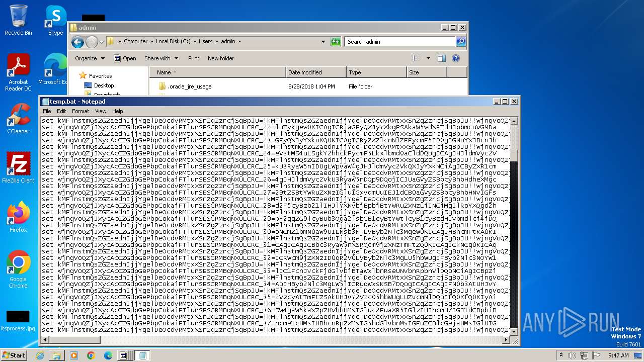The image size is (644, 362).
Task: Open Google Chrome desktop shortcut
Action: (x=18, y=269)
